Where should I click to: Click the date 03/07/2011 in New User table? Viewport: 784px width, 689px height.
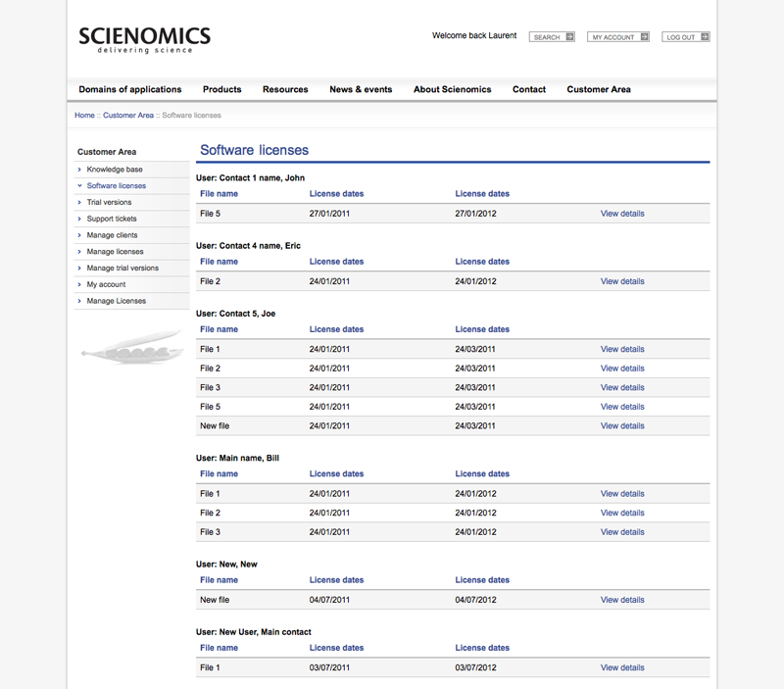pos(329,667)
